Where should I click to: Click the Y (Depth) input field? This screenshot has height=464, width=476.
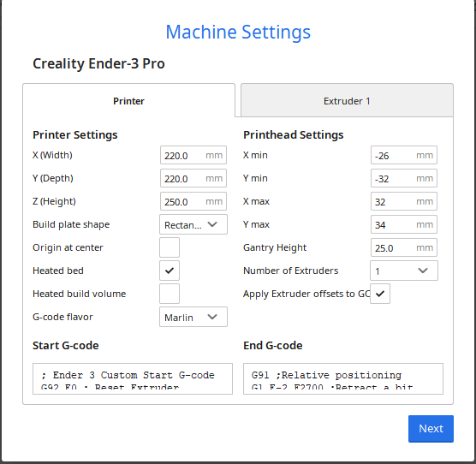pos(193,178)
